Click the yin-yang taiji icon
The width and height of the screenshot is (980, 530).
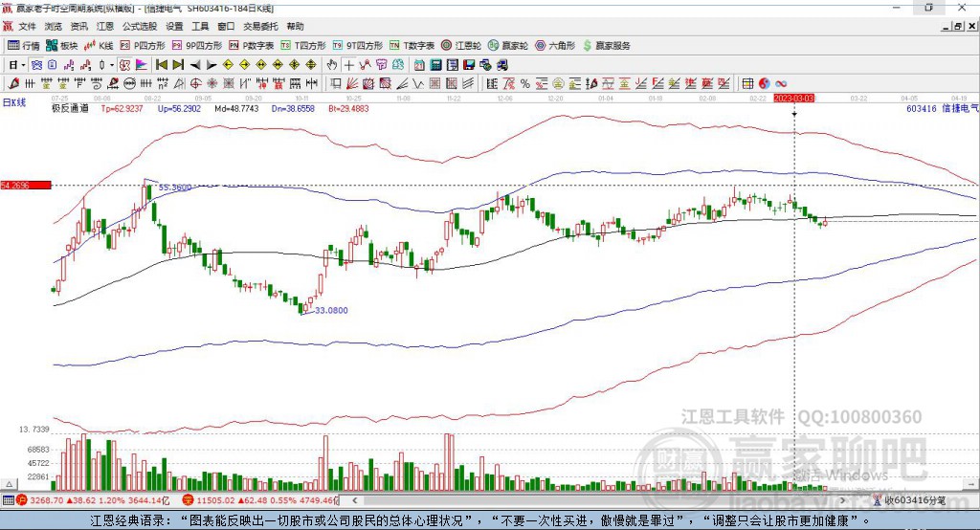(x=765, y=84)
